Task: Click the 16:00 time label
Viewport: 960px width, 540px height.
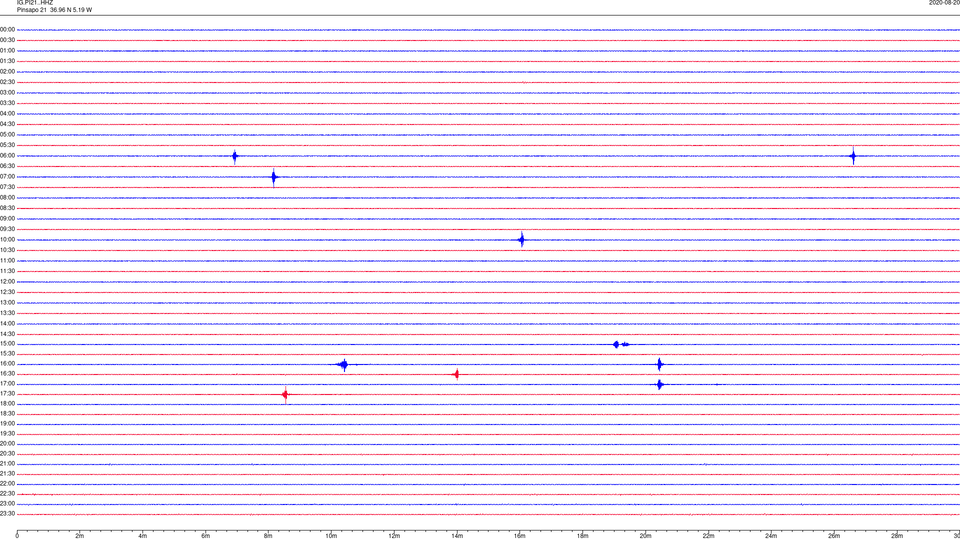Action: [7, 364]
